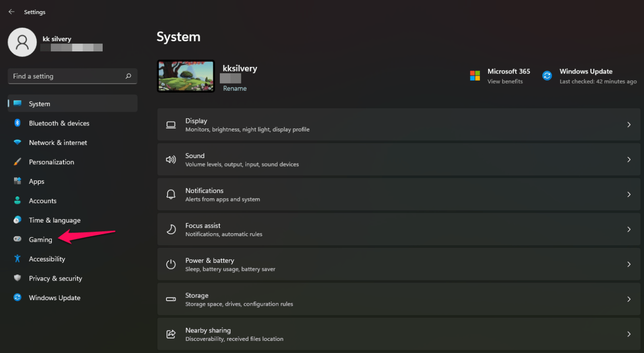The image size is (644, 353).
Task: Click the search magnifier icon
Action: click(x=128, y=77)
